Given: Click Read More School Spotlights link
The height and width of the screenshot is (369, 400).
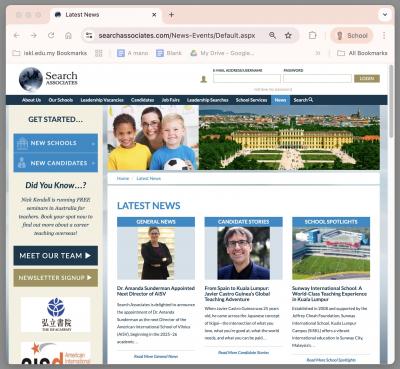Looking at the screenshot, I should pyautogui.click(x=331, y=360).
